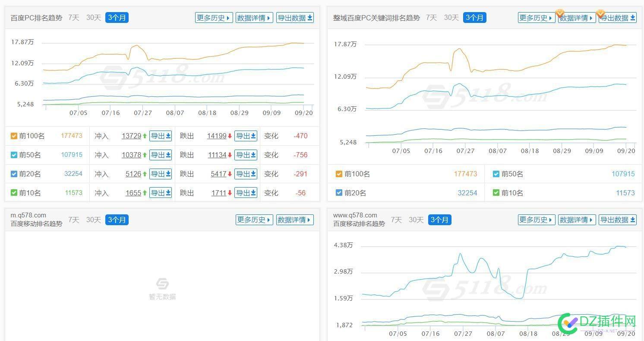Switch 整域百度PC关键词排名趋势 to 7天
Viewport: 644px width, 341px height.
tap(431, 18)
